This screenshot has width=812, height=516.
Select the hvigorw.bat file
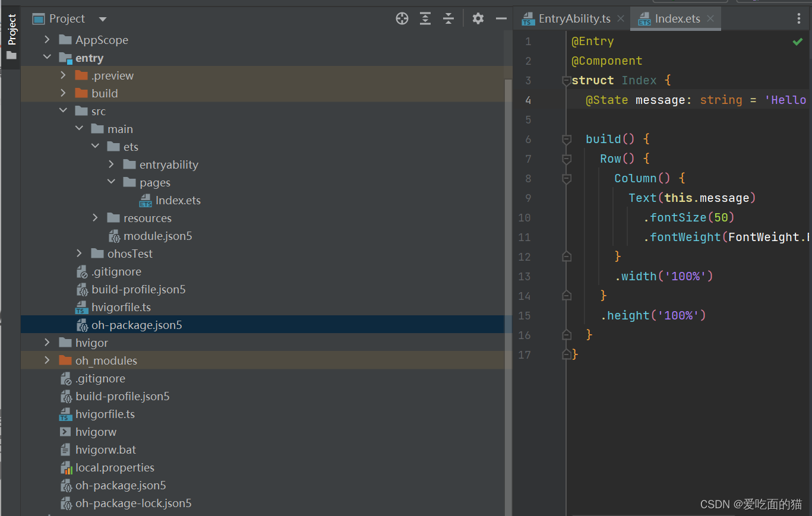coord(106,449)
